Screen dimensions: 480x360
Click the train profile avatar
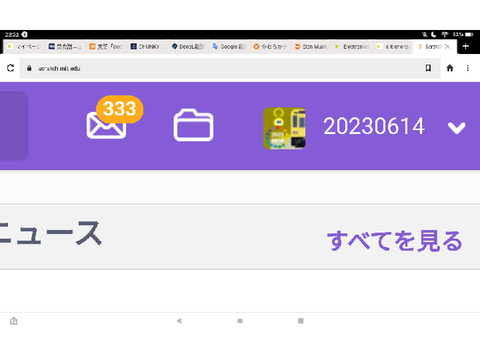284,128
